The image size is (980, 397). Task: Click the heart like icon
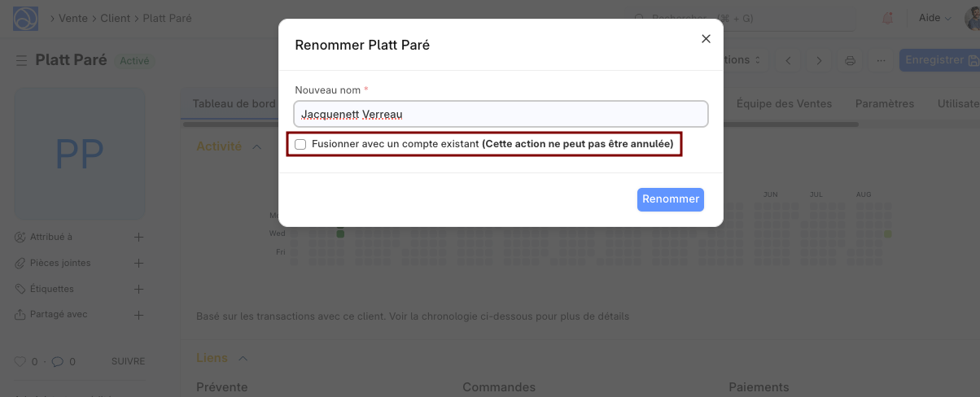pos(20,362)
